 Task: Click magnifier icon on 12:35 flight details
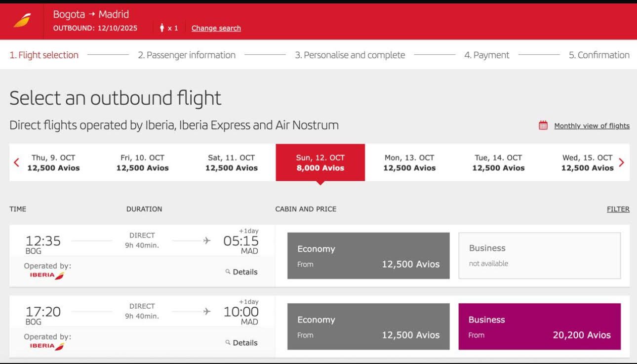pyautogui.click(x=228, y=272)
